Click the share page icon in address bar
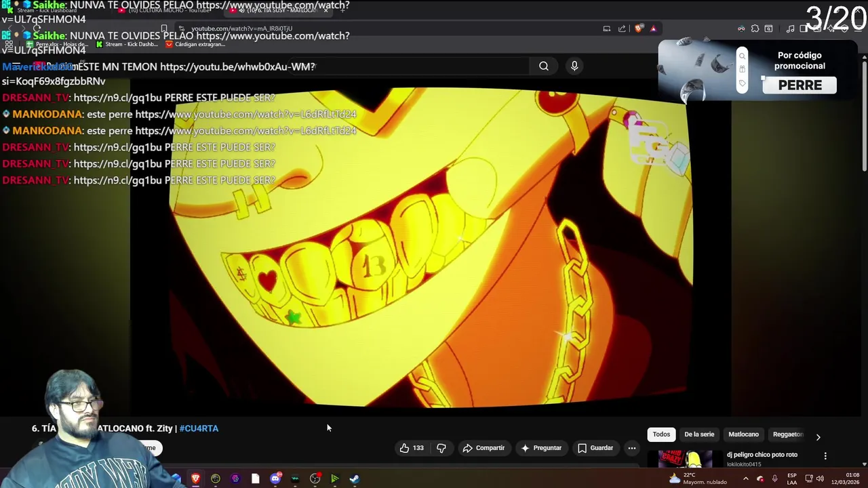Image resolution: width=868 pixels, height=488 pixels. point(622,28)
